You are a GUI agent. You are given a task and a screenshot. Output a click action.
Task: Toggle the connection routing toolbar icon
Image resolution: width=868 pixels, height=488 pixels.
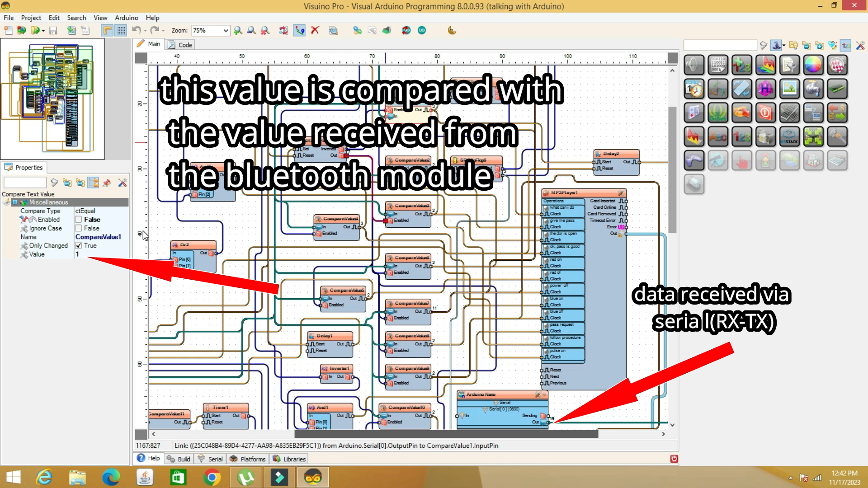click(299, 31)
